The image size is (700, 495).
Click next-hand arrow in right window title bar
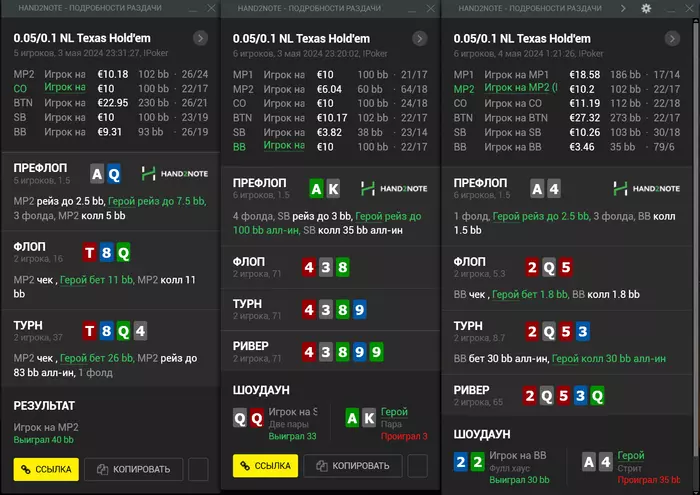tap(623, 8)
